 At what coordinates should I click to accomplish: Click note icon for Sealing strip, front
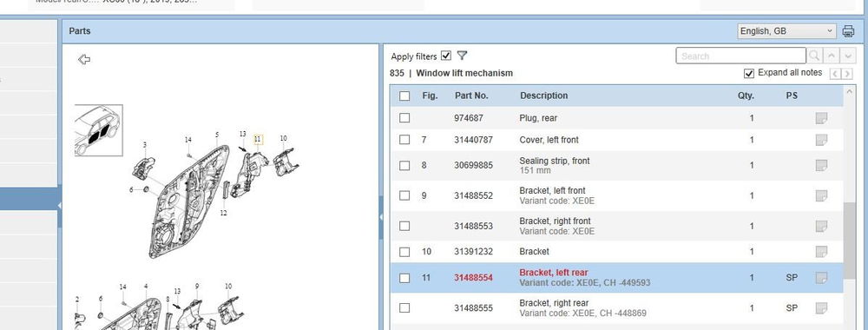[821, 165]
